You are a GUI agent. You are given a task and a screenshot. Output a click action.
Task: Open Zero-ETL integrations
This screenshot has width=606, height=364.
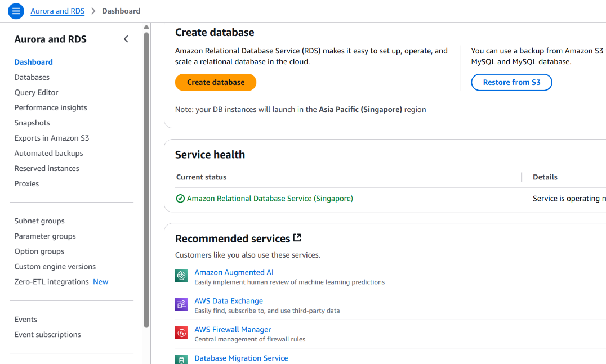coord(51,282)
